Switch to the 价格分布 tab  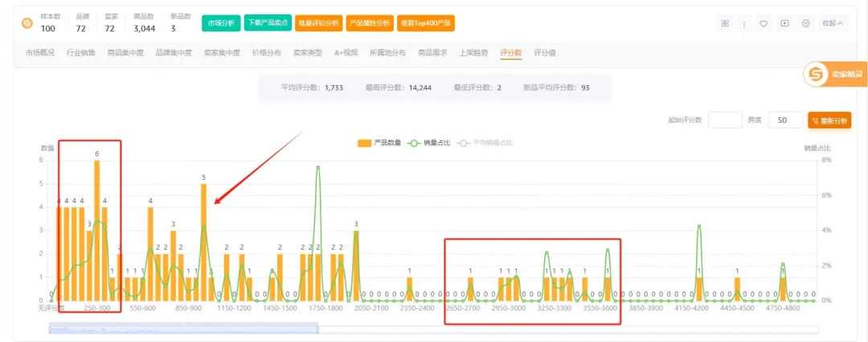[266, 53]
